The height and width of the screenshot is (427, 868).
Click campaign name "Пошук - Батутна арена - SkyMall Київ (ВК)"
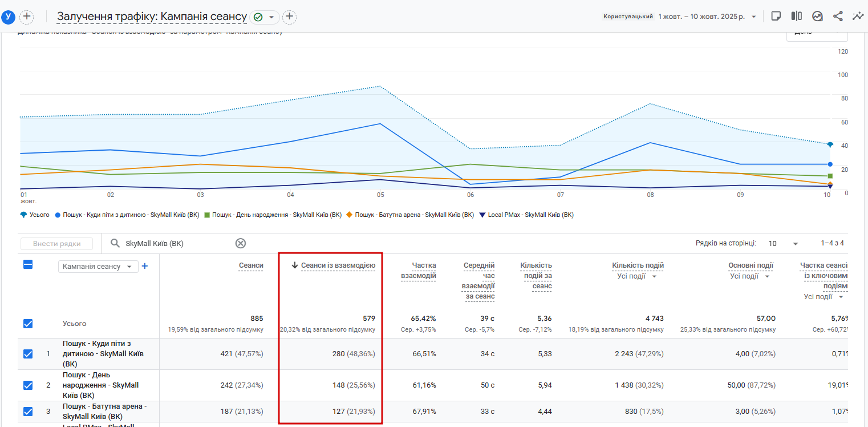pos(105,412)
